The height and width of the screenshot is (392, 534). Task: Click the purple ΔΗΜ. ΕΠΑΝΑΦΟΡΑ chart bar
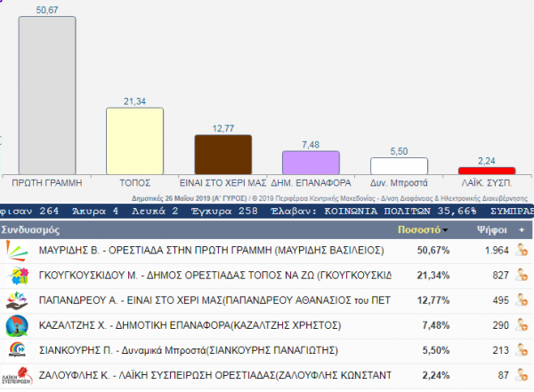pos(311,163)
